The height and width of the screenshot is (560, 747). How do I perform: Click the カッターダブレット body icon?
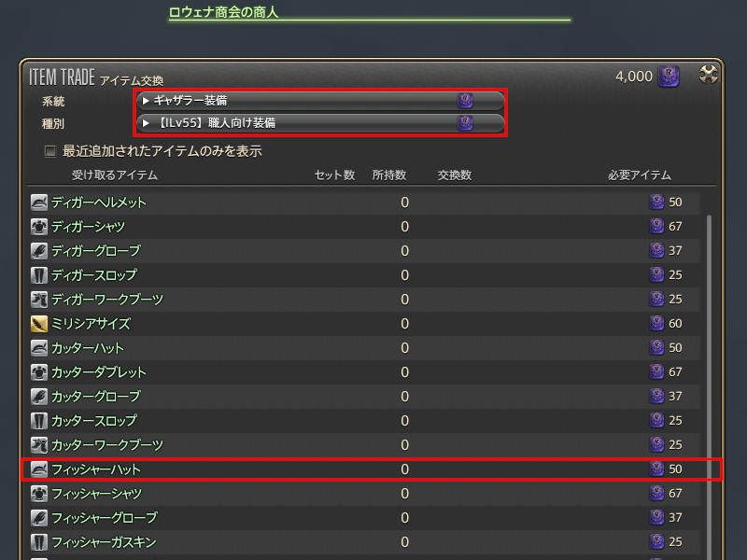pos(39,372)
